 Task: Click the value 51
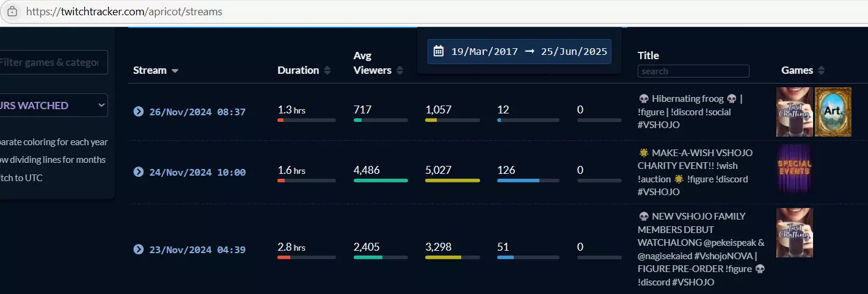pyautogui.click(x=503, y=247)
